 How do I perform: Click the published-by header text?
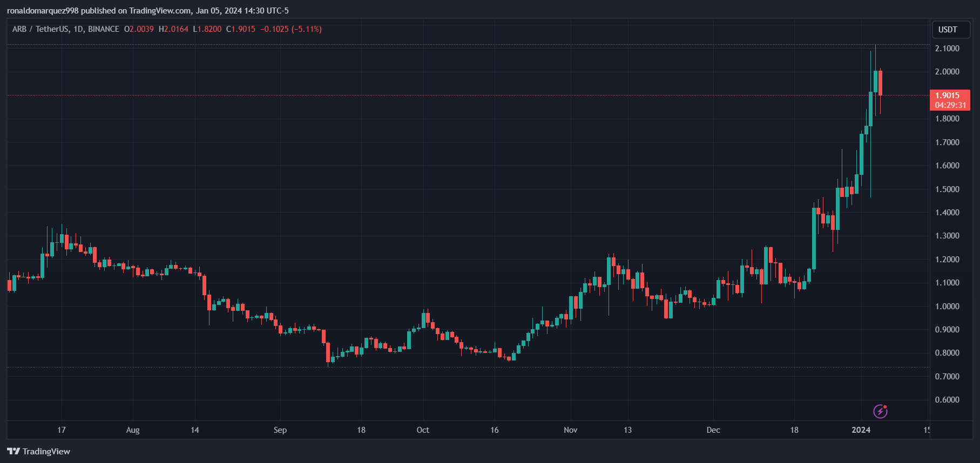pyautogui.click(x=148, y=10)
